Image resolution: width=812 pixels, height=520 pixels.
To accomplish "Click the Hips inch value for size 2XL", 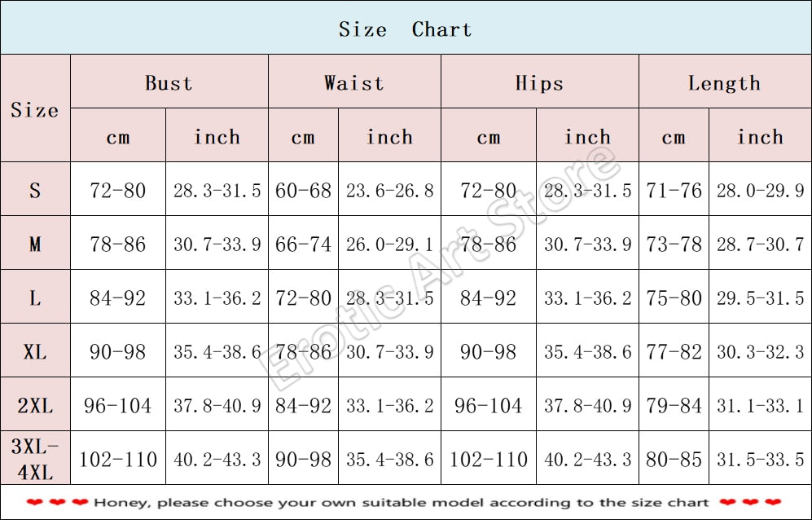I will point(587,405).
